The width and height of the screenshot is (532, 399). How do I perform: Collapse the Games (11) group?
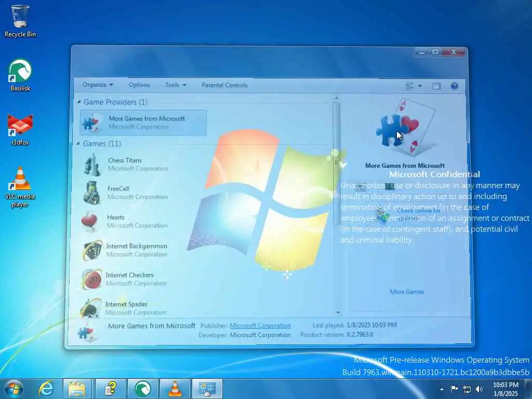pyautogui.click(x=78, y=143)
